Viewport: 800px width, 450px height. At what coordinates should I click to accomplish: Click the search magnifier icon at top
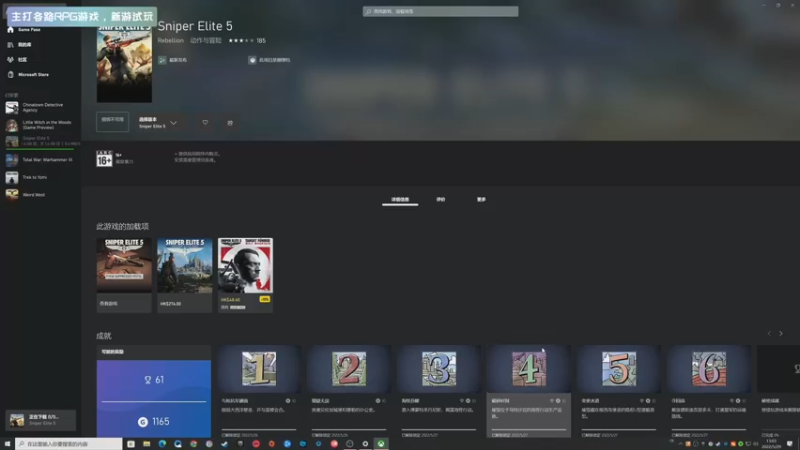coord(368,11)
